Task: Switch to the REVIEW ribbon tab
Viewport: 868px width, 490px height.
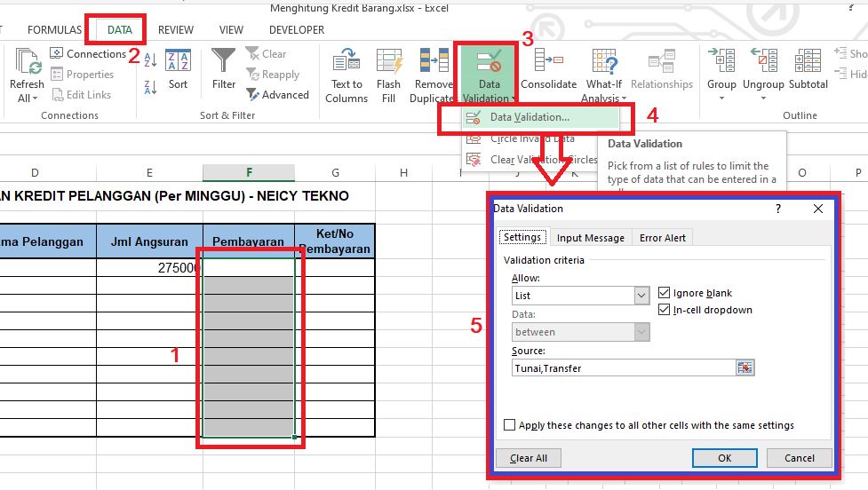Action: pos(176,30)
